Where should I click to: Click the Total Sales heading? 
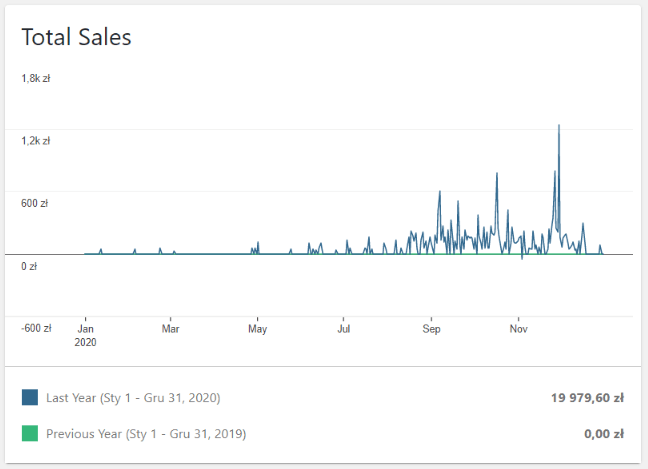(x=77, y=37)
